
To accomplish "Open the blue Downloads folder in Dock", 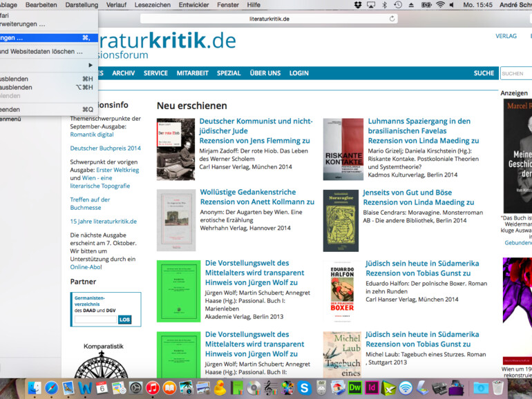I will click(x=480, y=388).
